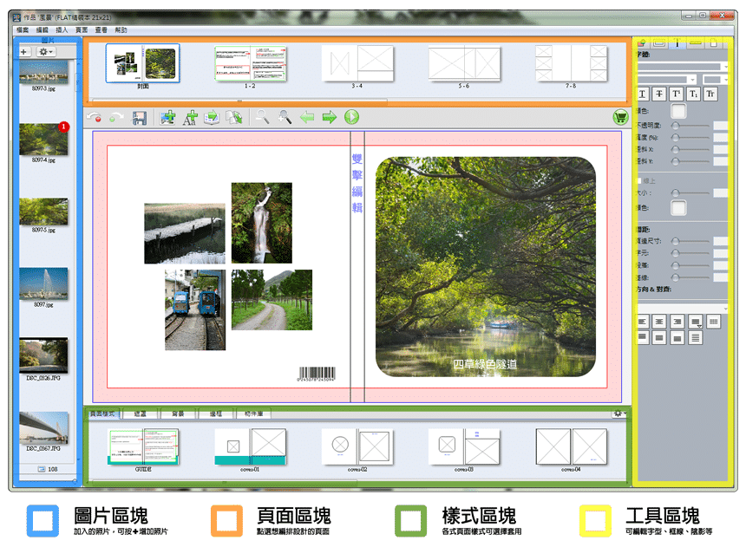Click the page layout arrow icon
The image size is (746, 560).
point(212,117)
